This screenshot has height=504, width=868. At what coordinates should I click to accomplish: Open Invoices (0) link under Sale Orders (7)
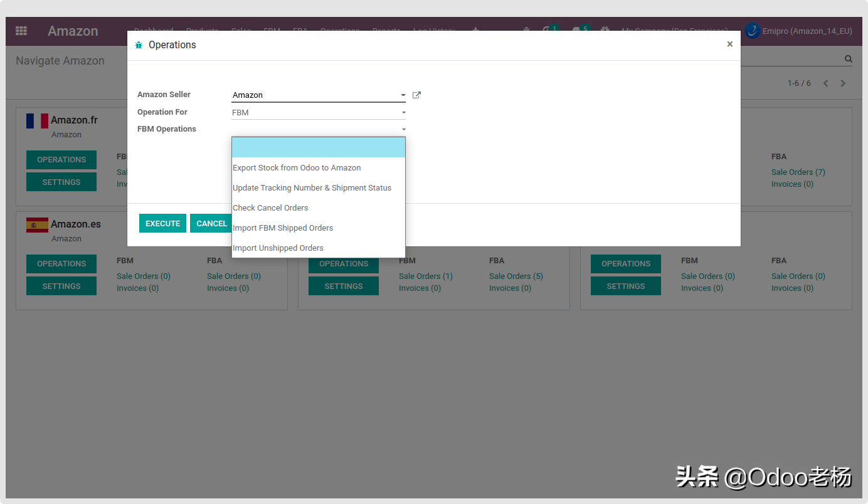click(x=793, y=184)
